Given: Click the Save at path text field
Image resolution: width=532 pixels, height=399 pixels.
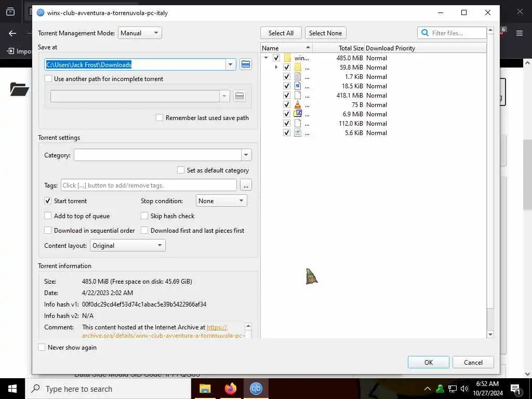Looking at the screenshot, I should (x=135, y=64).
